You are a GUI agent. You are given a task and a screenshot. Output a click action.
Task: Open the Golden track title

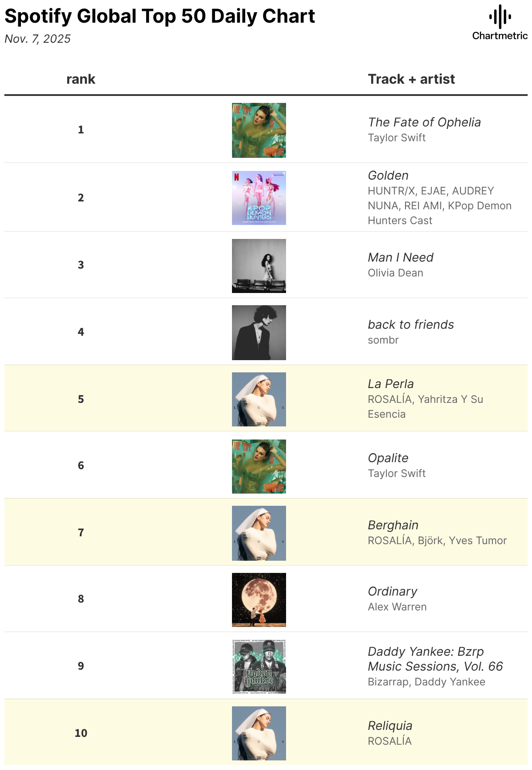point(388,175)
